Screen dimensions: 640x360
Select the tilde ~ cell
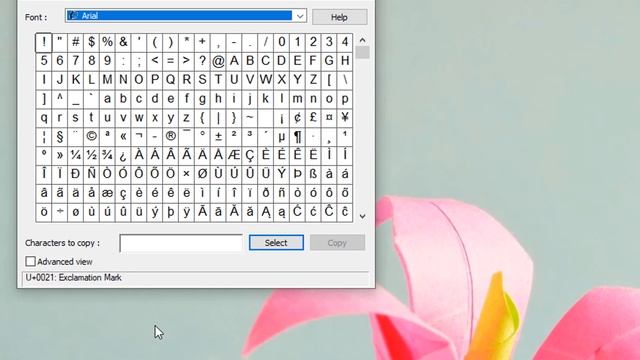tap(250, 118)
